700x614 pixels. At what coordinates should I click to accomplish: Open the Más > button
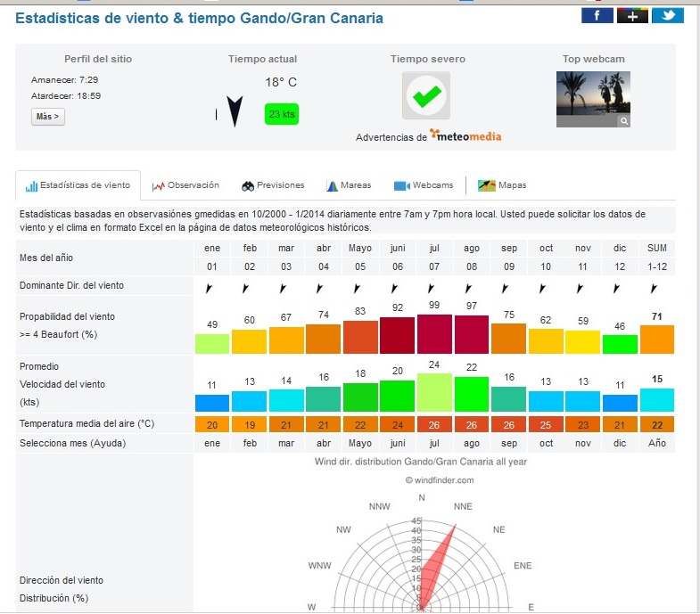(x=48, y=117)
